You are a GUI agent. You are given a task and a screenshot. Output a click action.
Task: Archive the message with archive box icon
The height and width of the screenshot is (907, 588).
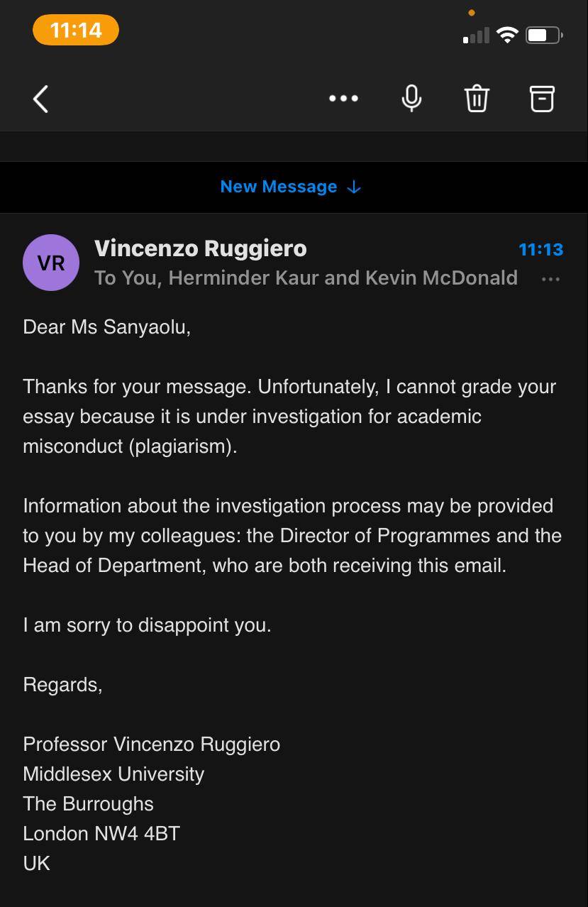pyautogui.click(x=542, y=99)
